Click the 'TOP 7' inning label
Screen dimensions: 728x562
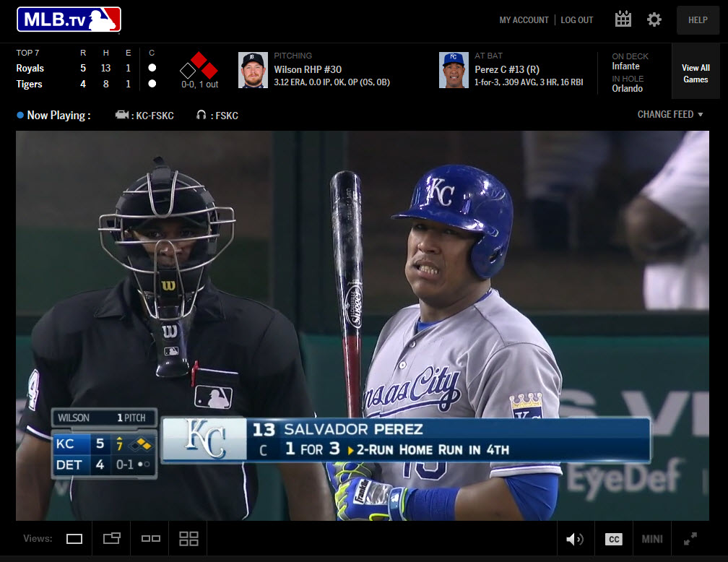27,53
